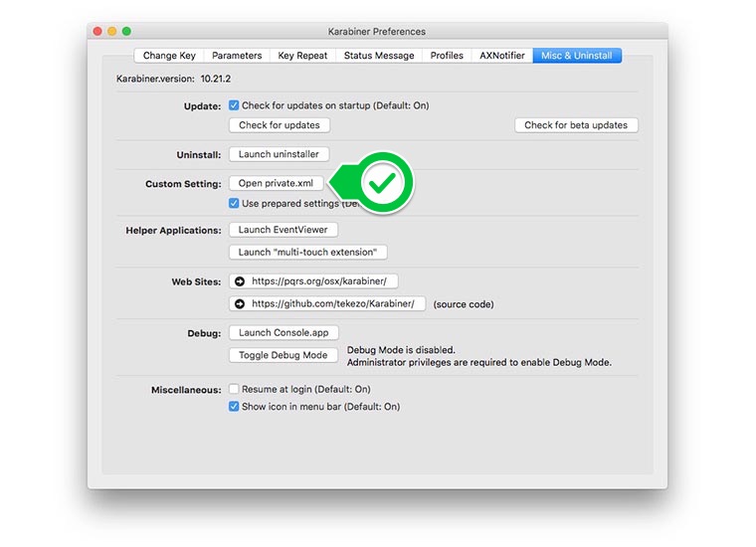Launch the multi-touch extension
Image resolution: width=756 pixels, height=547 pixels.
(x=307, y=252)
